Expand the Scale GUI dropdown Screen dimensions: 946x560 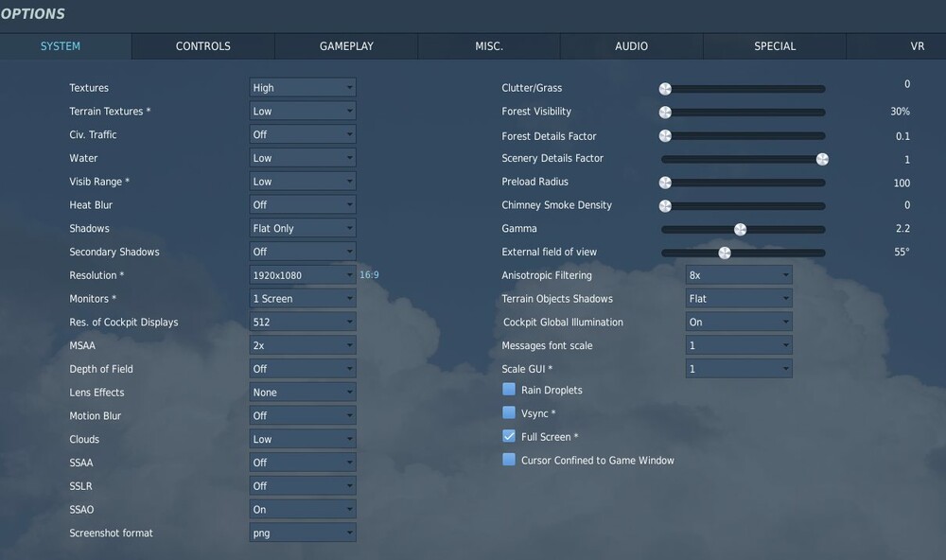point(739,369)
